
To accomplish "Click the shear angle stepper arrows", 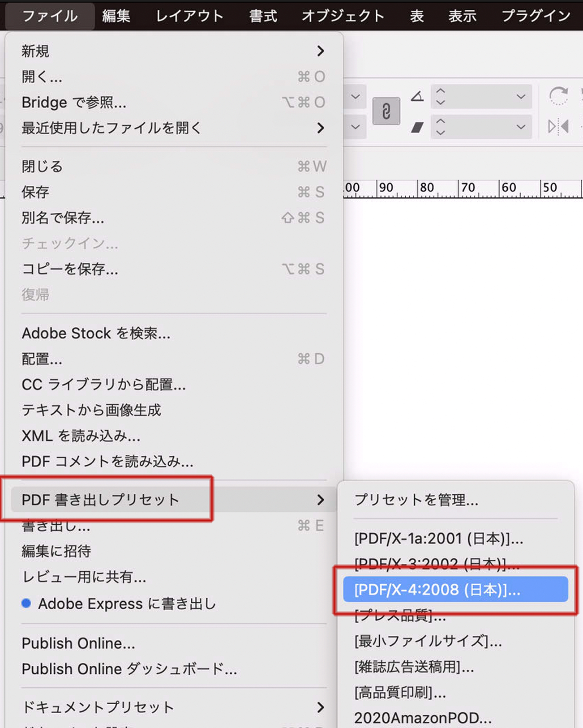I will [x=441, y=127].
